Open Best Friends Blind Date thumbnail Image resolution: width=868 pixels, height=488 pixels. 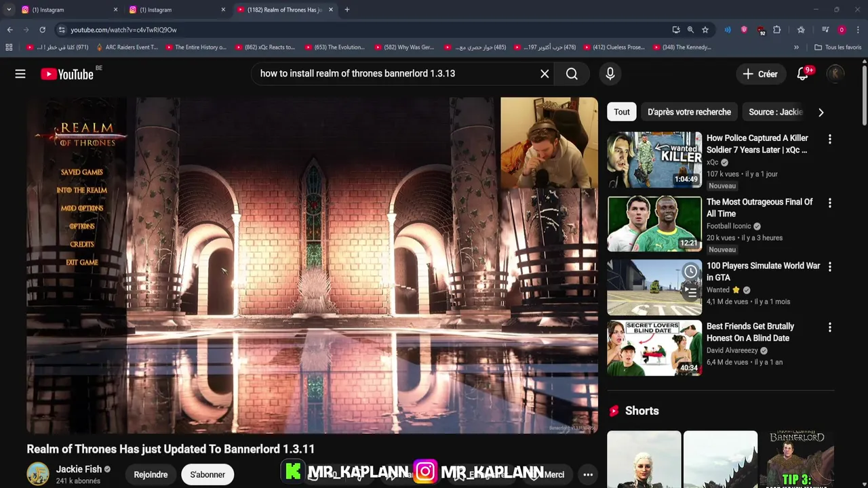[x=654, y=348]
